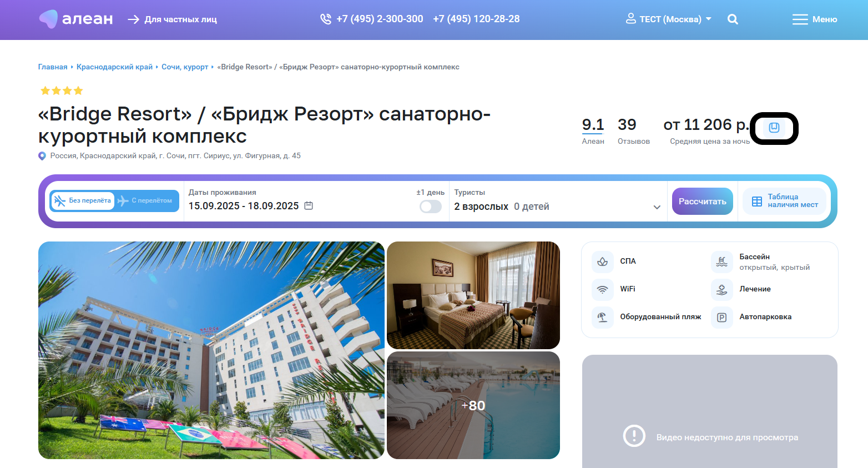Click the СПА lotus icon
The height and width of the screenshot is (468, 868).
point(602,261)
